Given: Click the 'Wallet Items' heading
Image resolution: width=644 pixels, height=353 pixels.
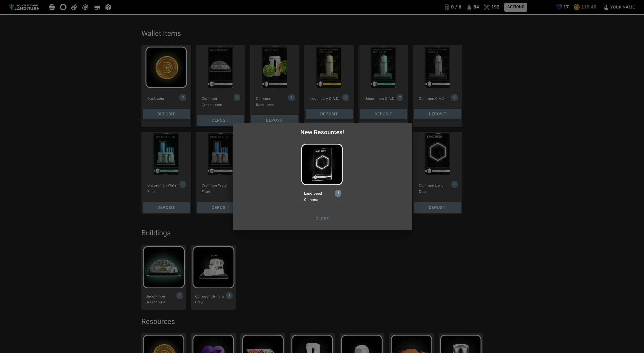Looking at the screenshot, I should 161,34.
